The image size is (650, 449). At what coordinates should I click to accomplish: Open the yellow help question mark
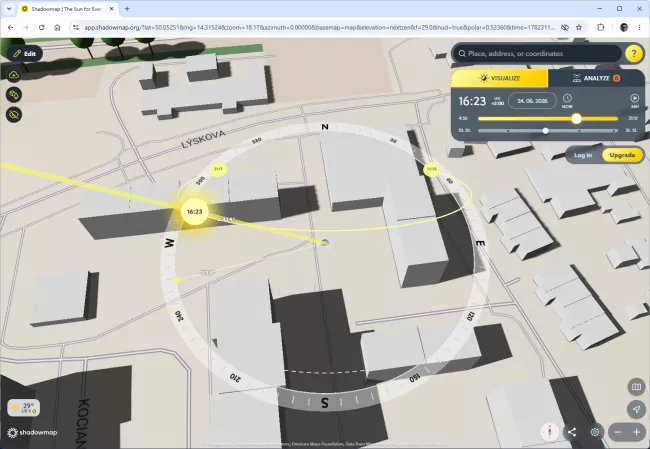633,53
